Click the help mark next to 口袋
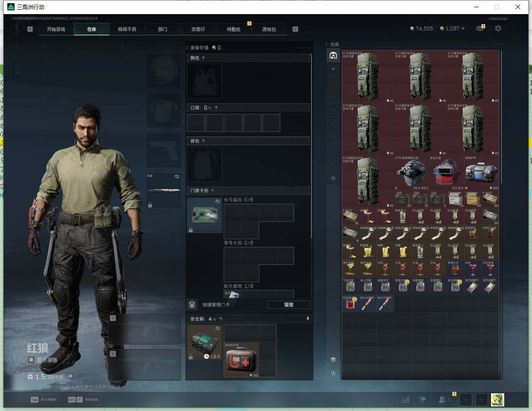The width and height of the screenshot is (532, 411). [216, 107]
